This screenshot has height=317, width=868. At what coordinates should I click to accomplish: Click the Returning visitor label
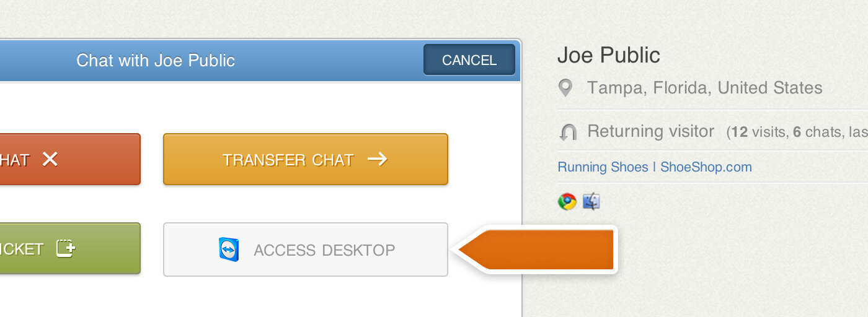(651, 131)
